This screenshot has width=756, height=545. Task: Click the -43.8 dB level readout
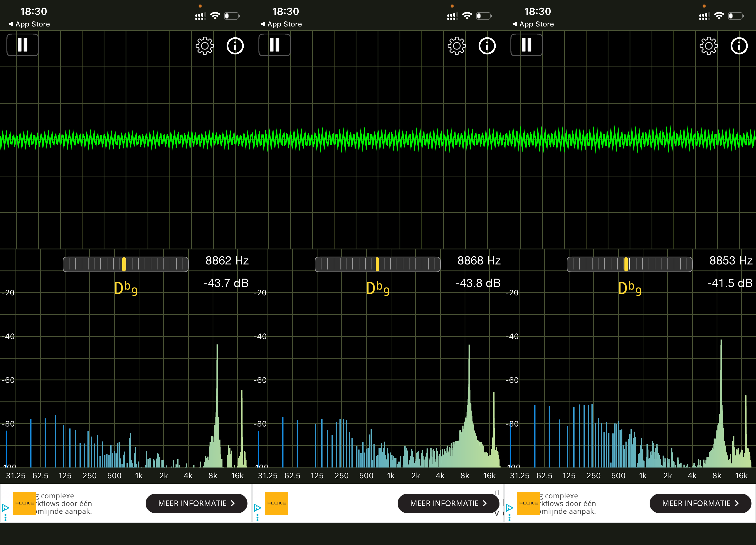[478, 283]
